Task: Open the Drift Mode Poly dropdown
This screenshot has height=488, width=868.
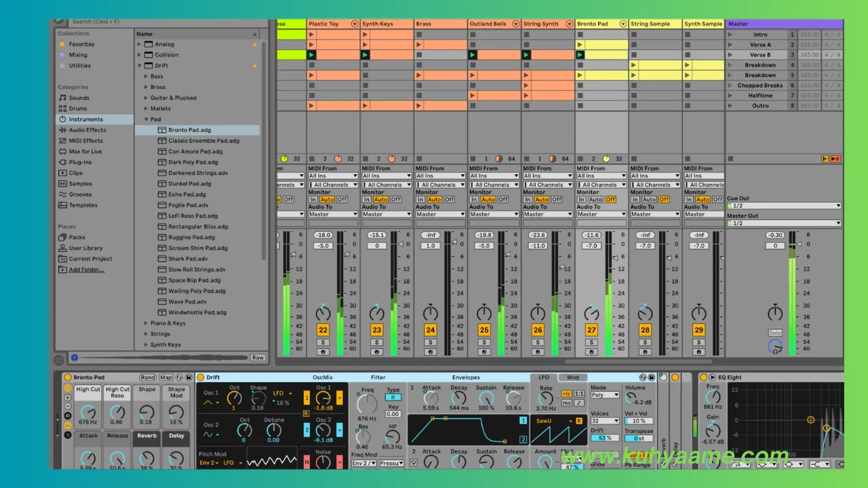Action: click(x=605, y=395)
